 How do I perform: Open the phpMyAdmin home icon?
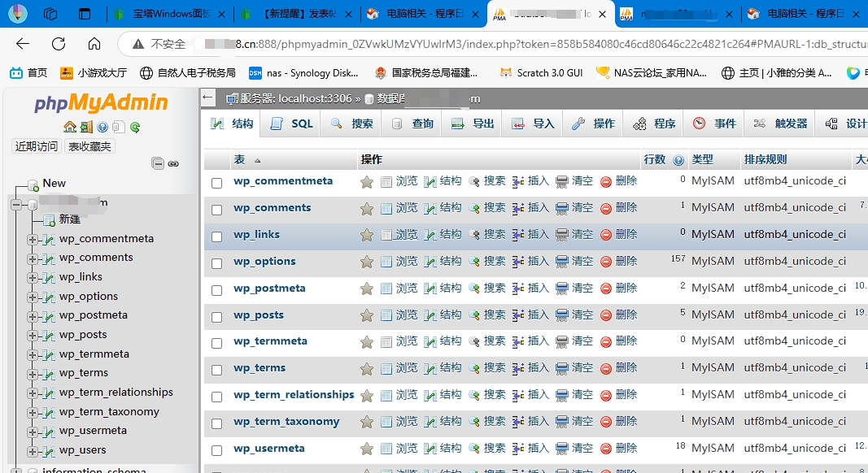[70, 128]
